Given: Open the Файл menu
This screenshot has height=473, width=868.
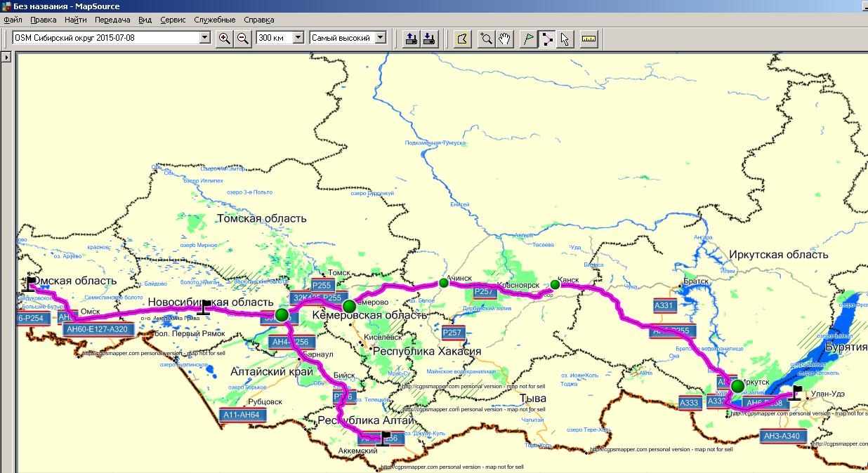Looking at the screenshot, I should click(x=13, y=20).
